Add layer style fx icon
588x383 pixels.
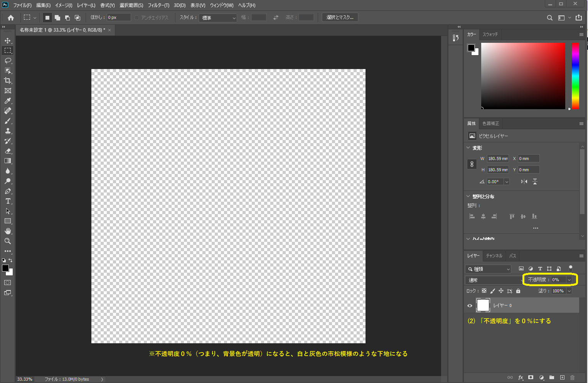point(521,377)
